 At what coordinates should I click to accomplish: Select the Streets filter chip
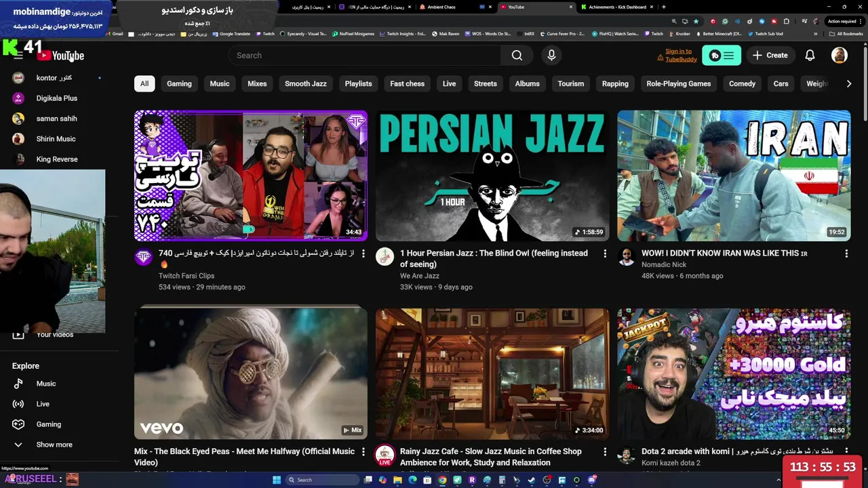pos(486,84)
